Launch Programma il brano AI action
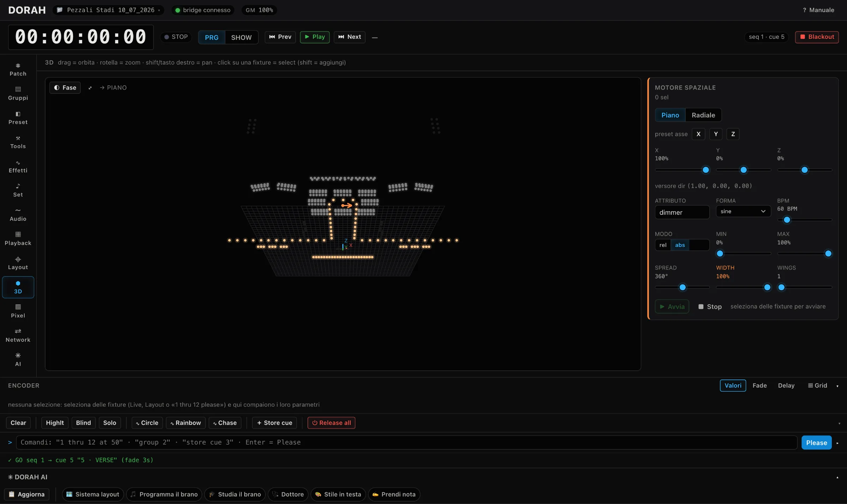Image resolution: width=847 pixels, height=504 pixels. click(x=164, y=494)
